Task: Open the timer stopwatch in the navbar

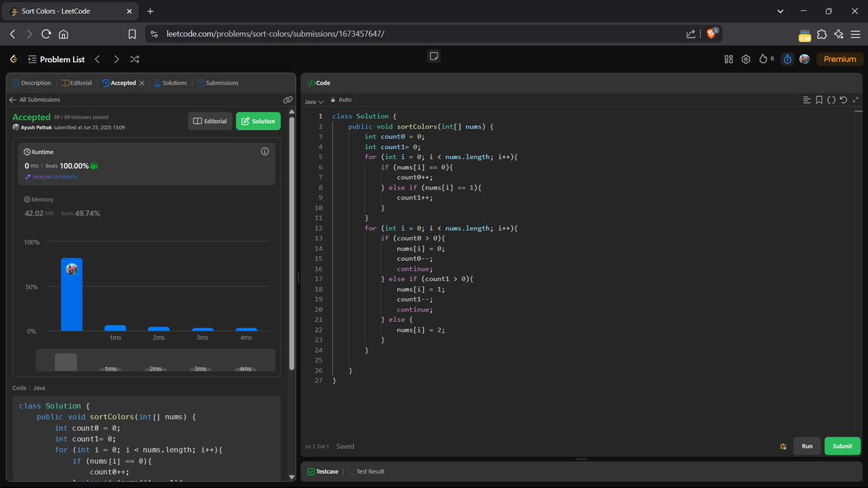Action: click(x=787, y=59)
